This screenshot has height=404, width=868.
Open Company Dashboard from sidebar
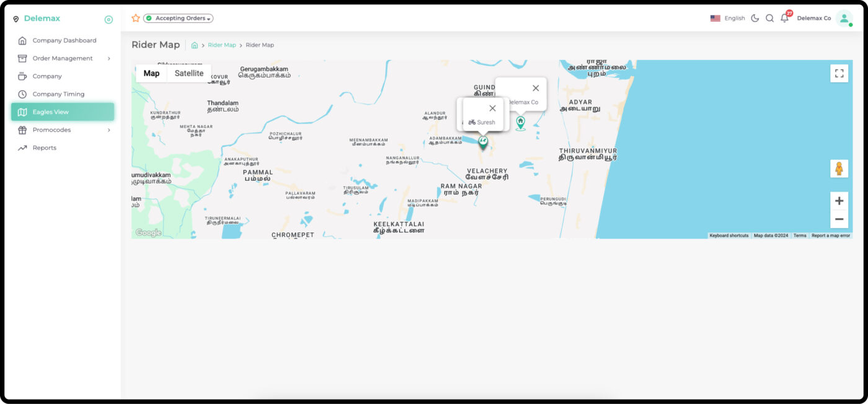click(64, 40)
